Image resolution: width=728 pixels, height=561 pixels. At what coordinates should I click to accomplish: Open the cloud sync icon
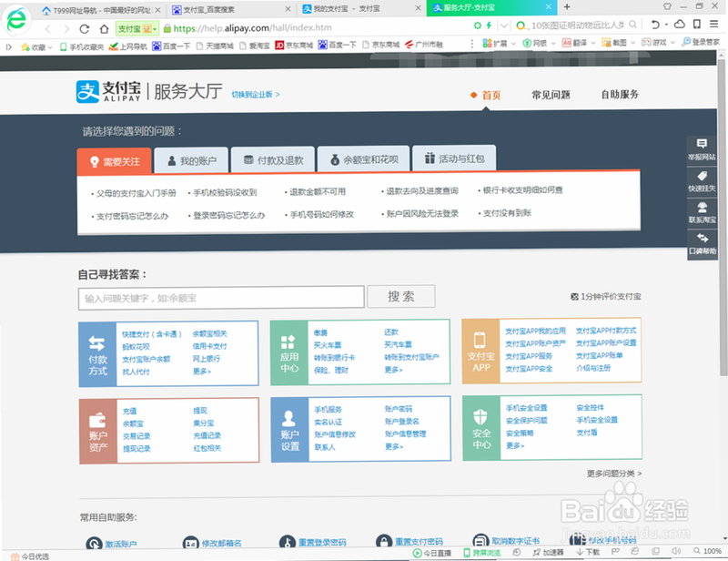[680, 25]
